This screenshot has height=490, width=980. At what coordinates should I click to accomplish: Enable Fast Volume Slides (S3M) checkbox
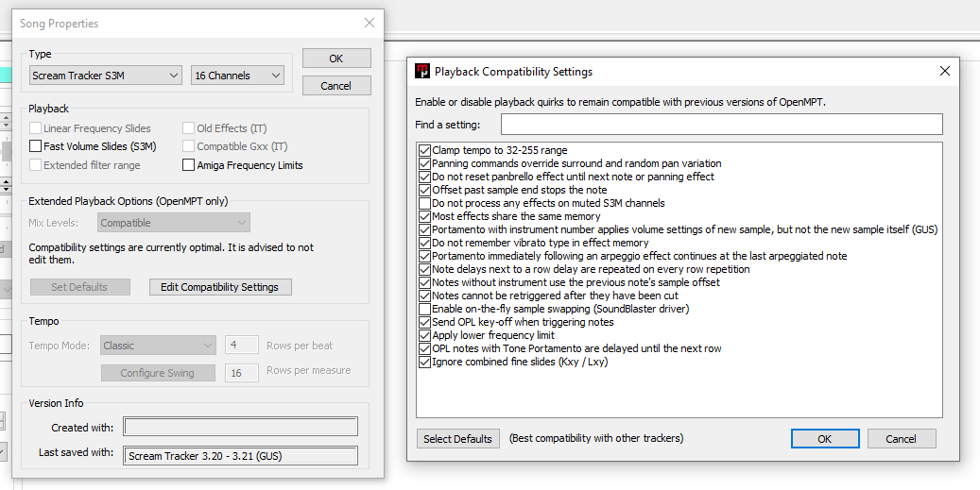tap(36, 146)
